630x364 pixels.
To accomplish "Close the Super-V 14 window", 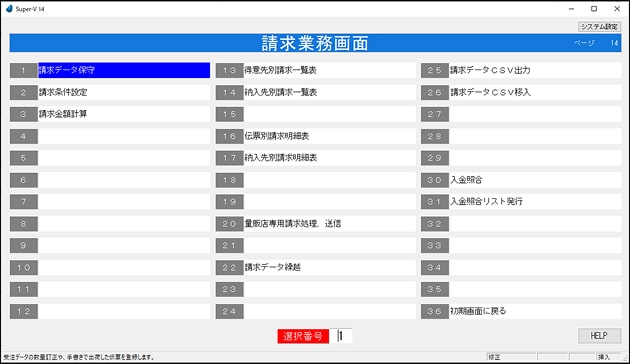I will pyautogui.click(x=617, y=8).
